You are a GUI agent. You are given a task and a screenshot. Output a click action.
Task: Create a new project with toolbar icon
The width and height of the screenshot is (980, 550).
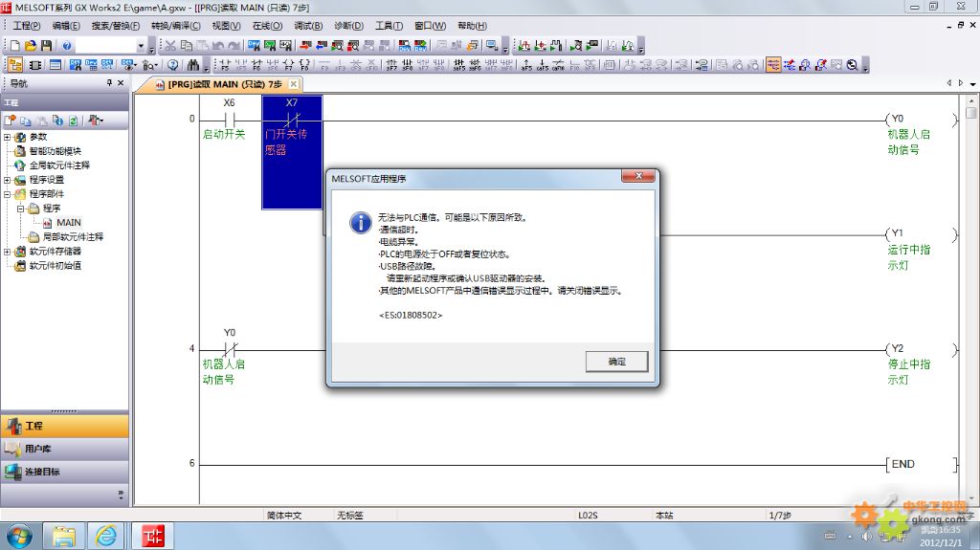click(15, 46)
